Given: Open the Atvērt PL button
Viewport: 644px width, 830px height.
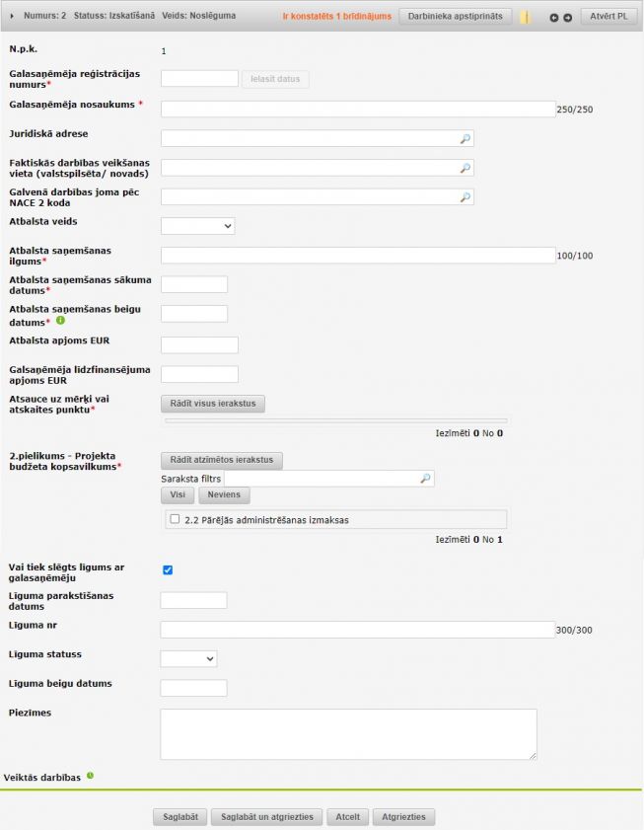Looking at the screenshot, I should pyautogui.click(x=608, y=17).
